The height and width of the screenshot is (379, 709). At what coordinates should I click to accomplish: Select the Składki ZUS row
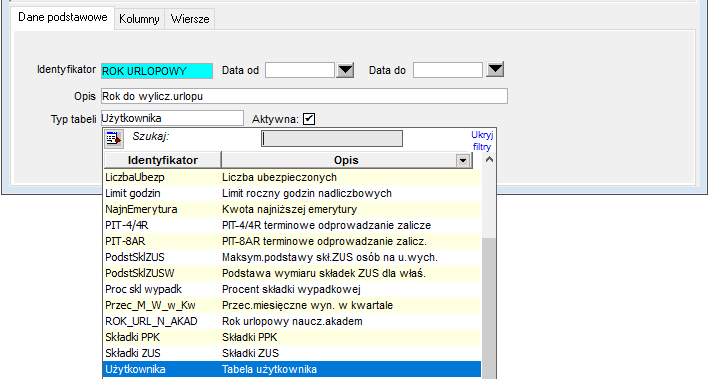pyautogui.click(x=293, y=353)
